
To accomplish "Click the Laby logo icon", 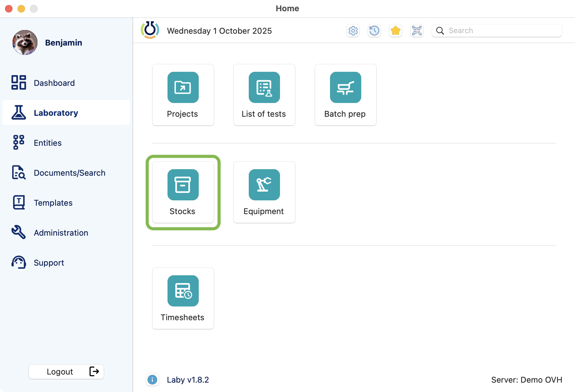I will click(x=150, y=30).
